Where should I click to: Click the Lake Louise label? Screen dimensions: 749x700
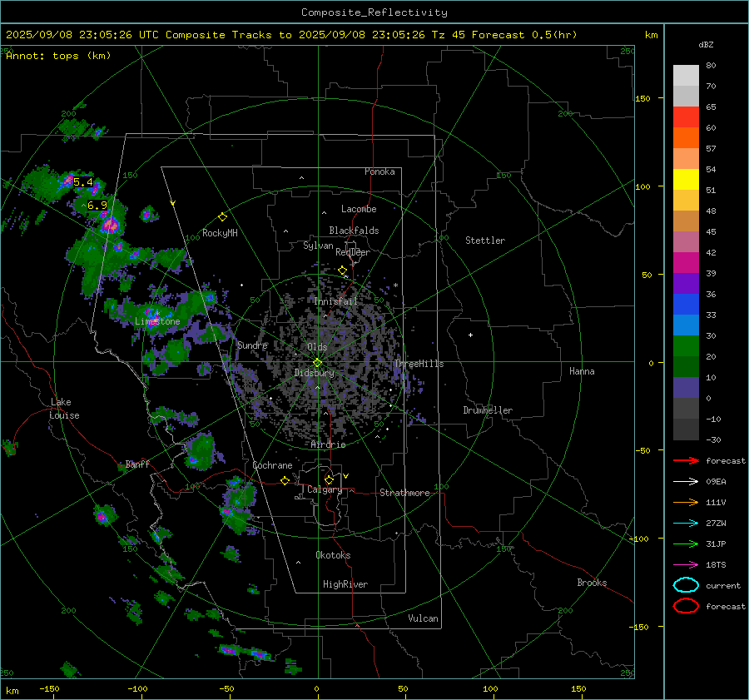click(x=64, y=409)
